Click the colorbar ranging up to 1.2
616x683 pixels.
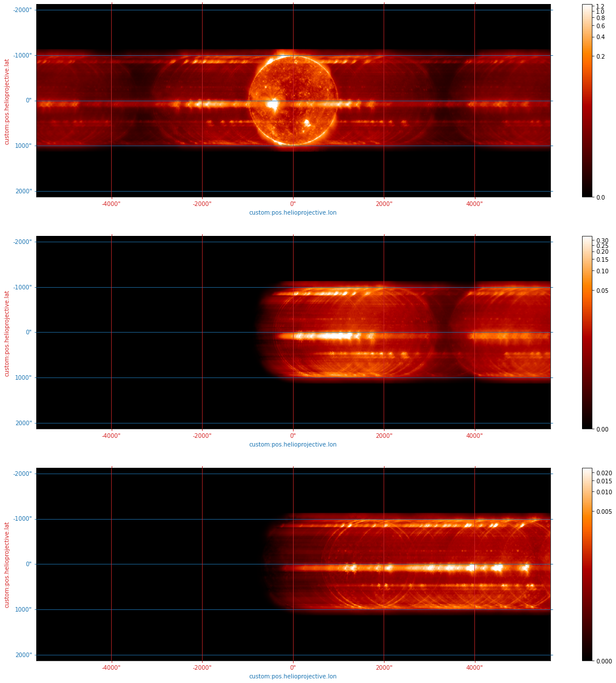(587, 101)
